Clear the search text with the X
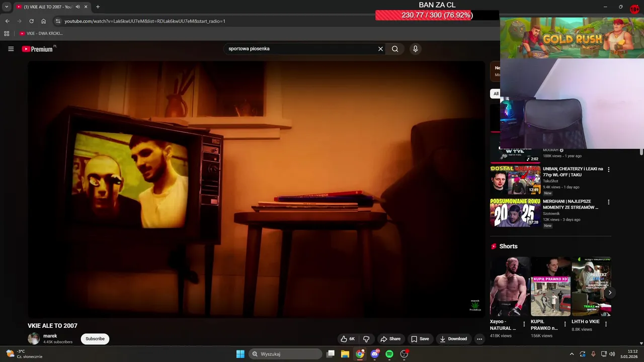This screenshot has width=644, height=362. coord(380,49)
